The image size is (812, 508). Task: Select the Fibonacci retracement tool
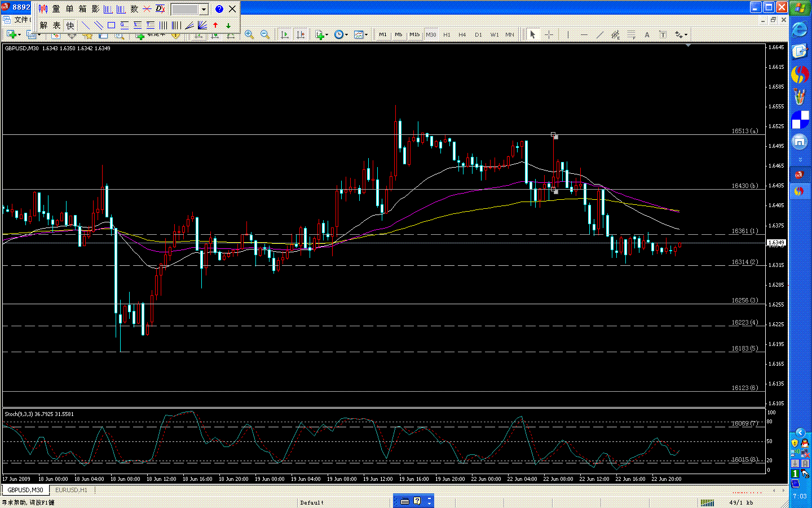pos(632,35)
